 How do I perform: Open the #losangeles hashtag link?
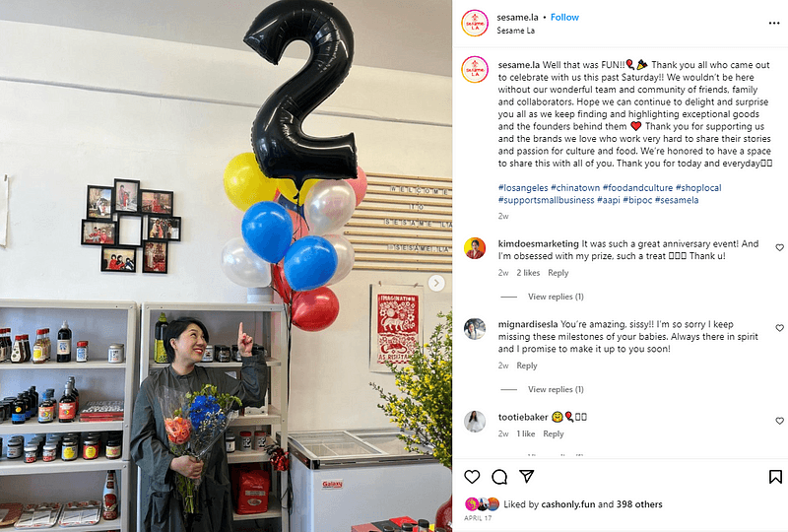click(523, 187)
